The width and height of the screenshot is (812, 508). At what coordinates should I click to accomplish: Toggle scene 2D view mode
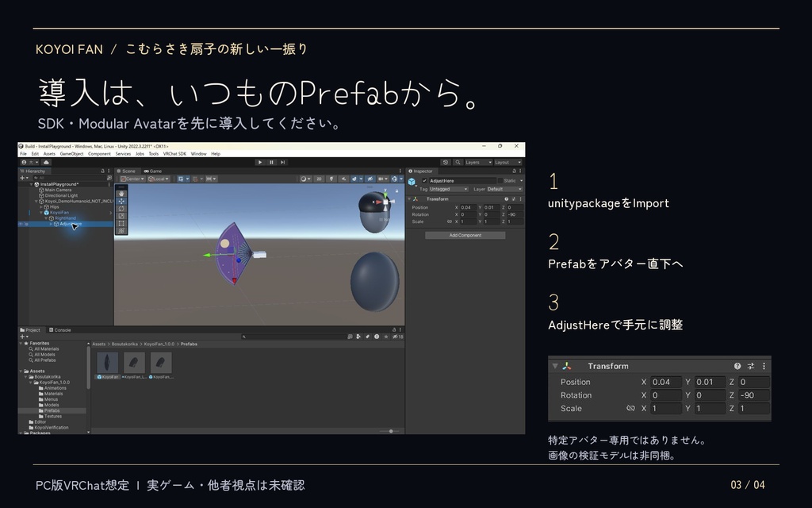pyautogui.click(x=319, y=179)
